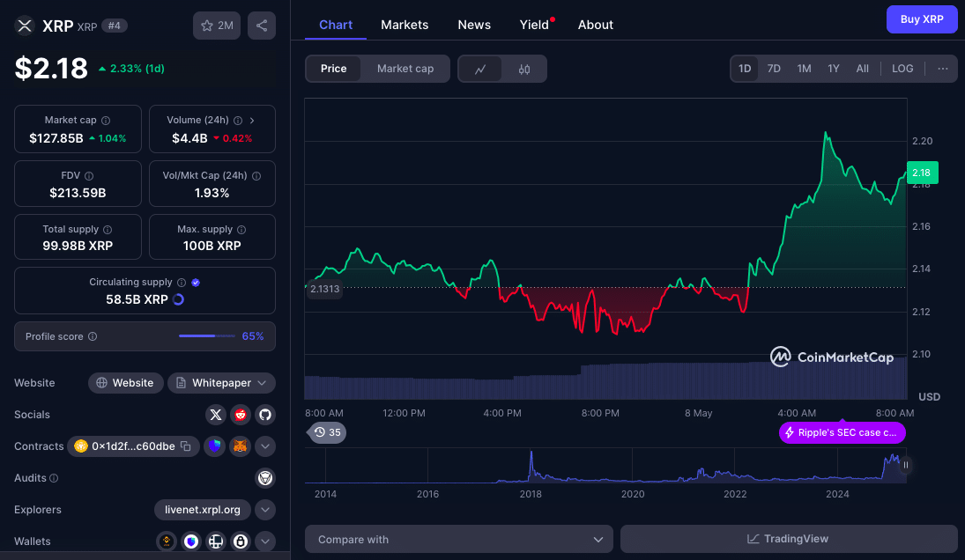Click the Buy XRP button
Screen dimensions: 965x560
921,19
